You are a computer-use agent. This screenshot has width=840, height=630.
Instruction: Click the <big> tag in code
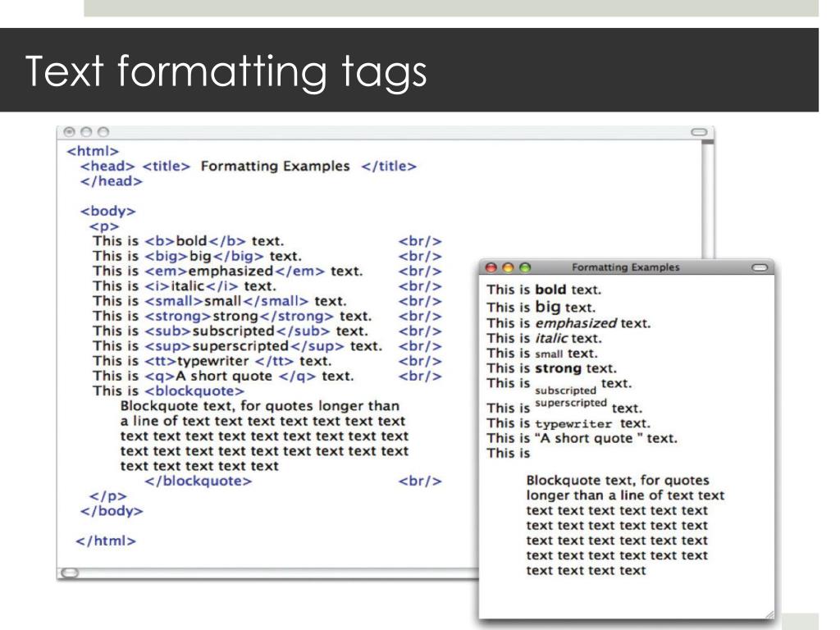pos(167,256)
